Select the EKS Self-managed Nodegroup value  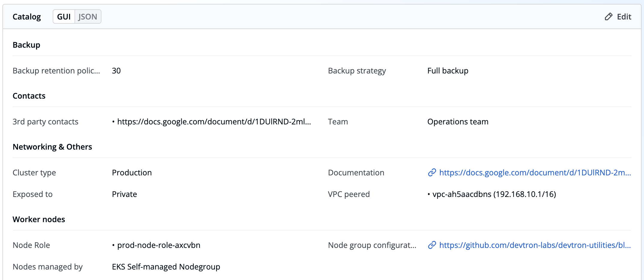[166, 267]
